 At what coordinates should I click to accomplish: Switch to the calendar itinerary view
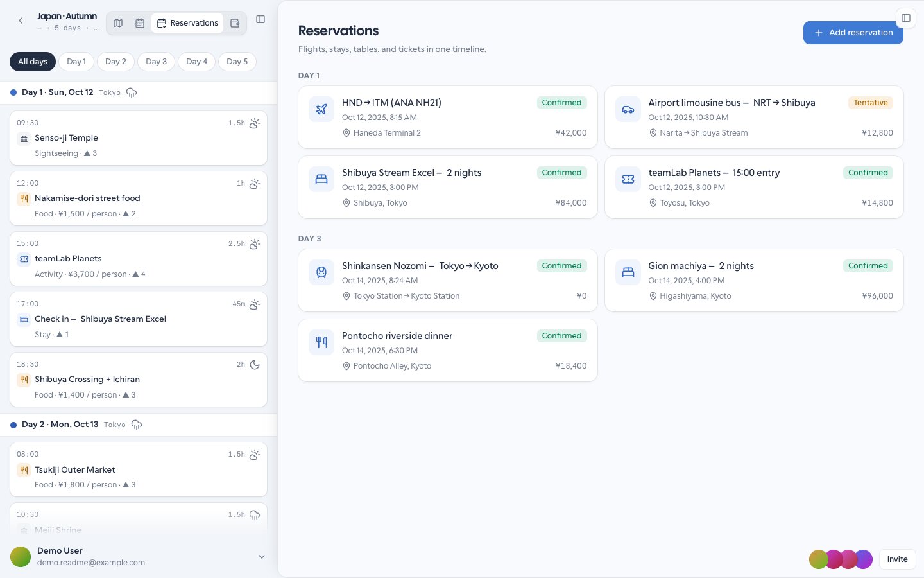[x=140, y=23]
